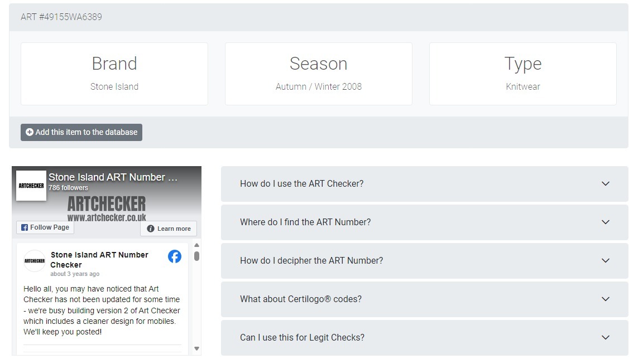The height and width of the screenshot is (364, 629).
Task: Click the post author avatar thumbnail
Action: click(35, 261)
